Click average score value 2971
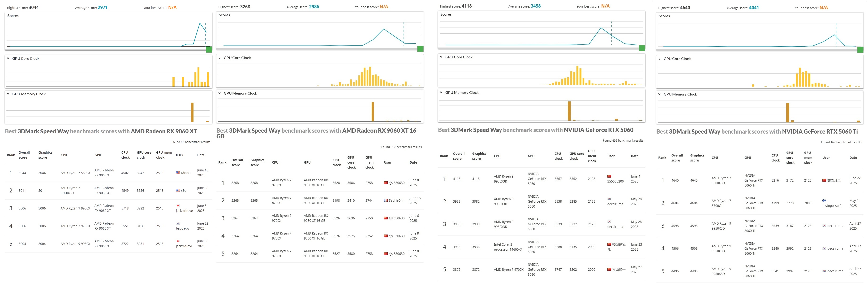Image resolution: width=868 pixels, height=283 pixels. pyautogui.click(x=103, y=7)
